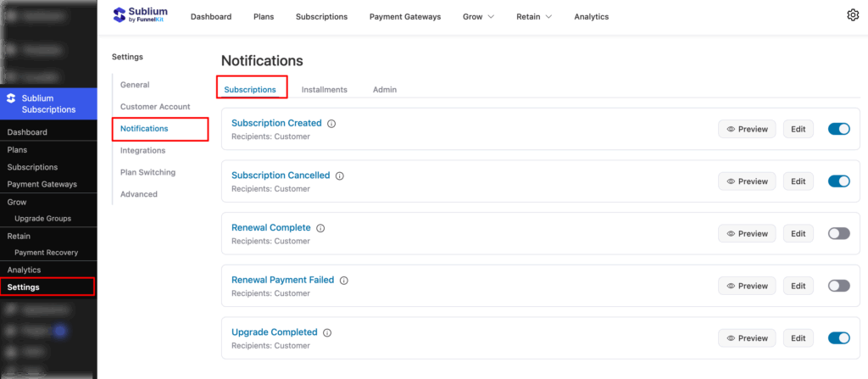
Task: Preview the Subscription Cancelled email
Action: click(x=748, y=181)
